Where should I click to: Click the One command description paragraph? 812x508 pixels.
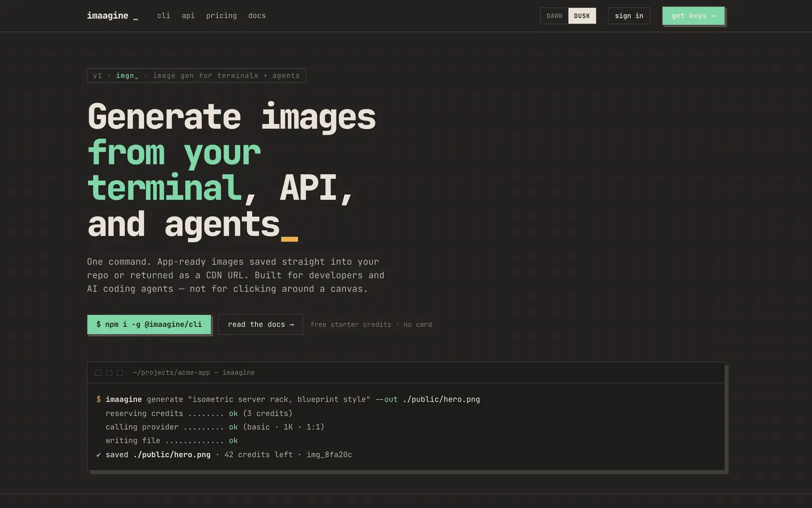[235, 275]
